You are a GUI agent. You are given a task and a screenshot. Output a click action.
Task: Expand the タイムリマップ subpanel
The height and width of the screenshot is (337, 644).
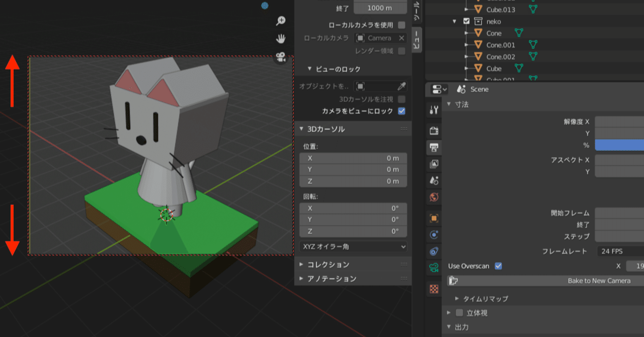pyautogui.click(x=457, y=299)
